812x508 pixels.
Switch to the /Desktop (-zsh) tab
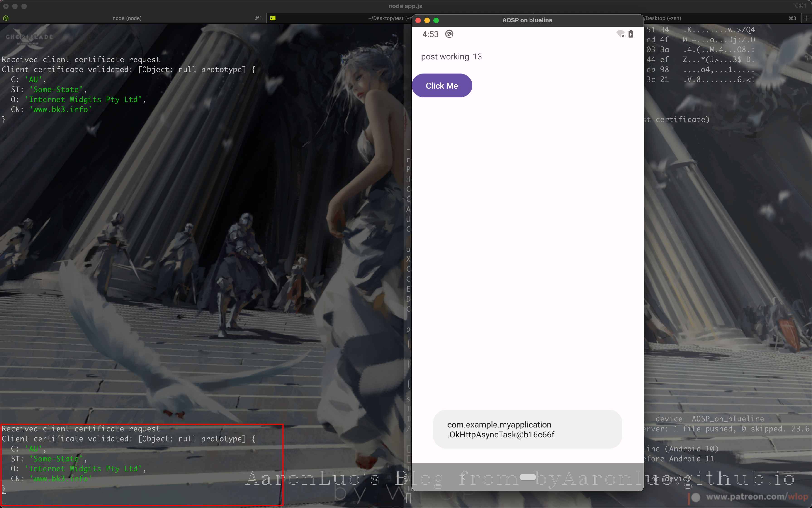point(663,18)
